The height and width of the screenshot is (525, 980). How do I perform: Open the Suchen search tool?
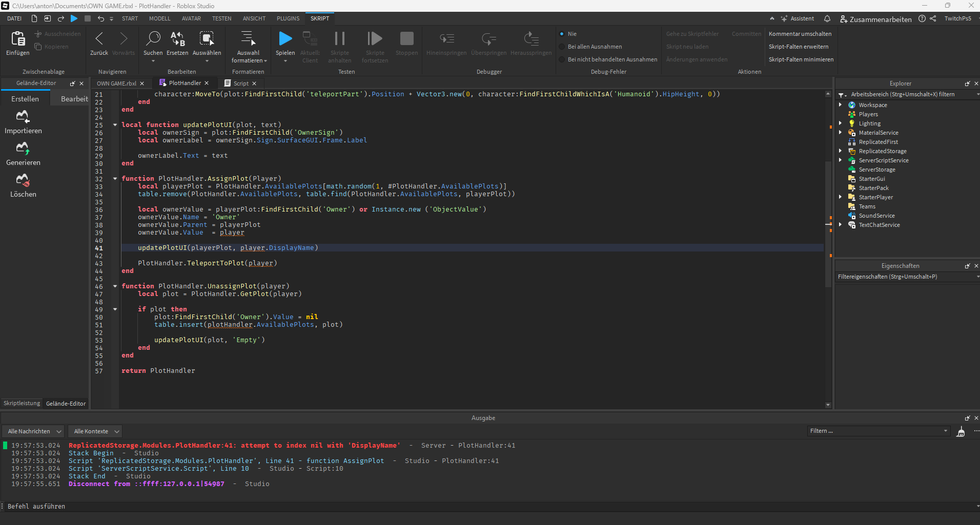click(153, 38)
